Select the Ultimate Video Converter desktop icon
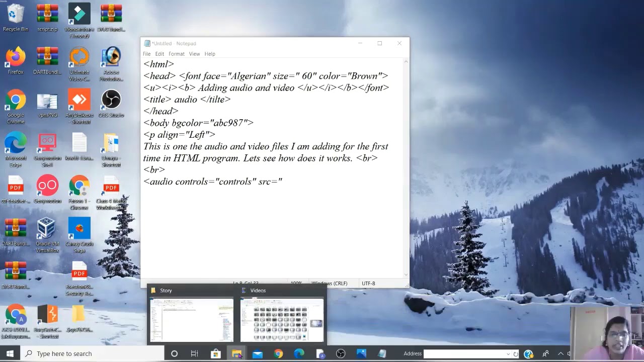The image size is (644, 362). [79, 64]
